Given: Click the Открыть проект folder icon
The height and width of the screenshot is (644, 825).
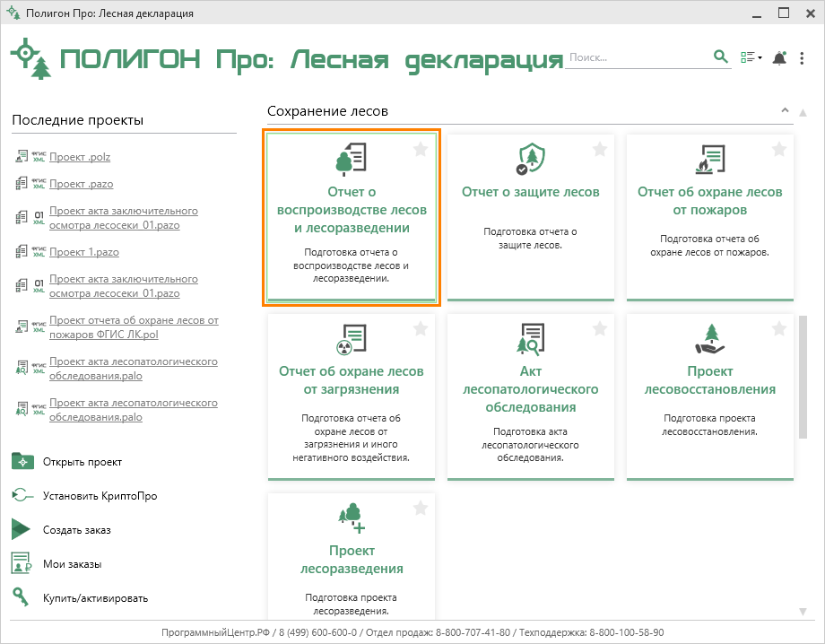Looking at the screenshot, I should coord(22,461).
